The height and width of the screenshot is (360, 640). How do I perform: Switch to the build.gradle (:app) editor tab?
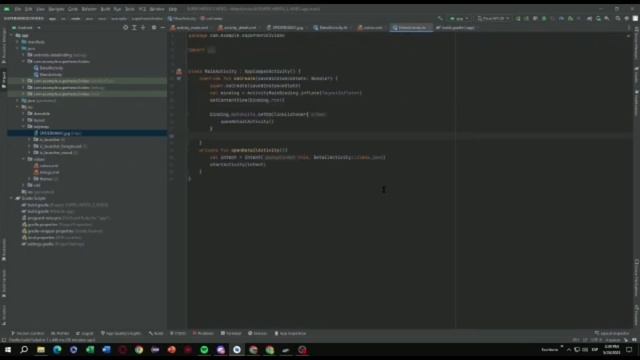point(456,28)
